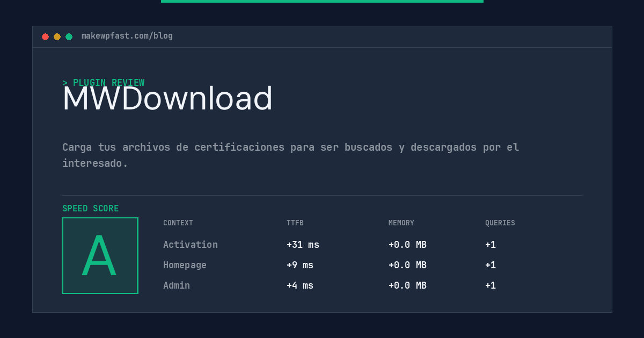Click the plugin description paragraph
Screen dimensions: 644x338
point(291,155)
